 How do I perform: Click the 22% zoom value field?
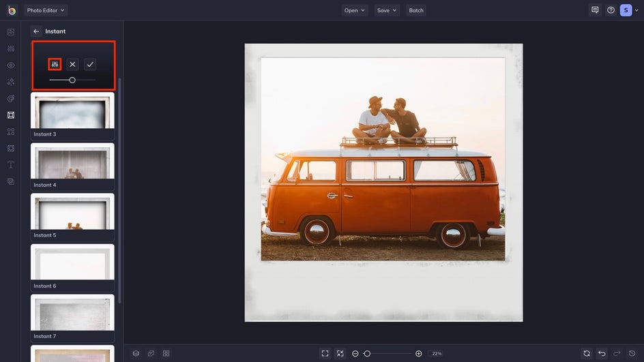point(437,353)
